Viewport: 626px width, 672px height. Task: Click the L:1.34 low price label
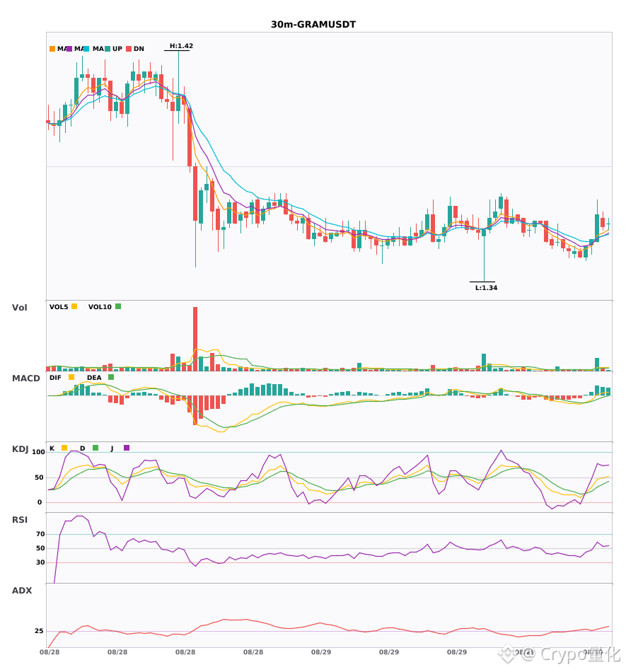click(x=487, y=288)
